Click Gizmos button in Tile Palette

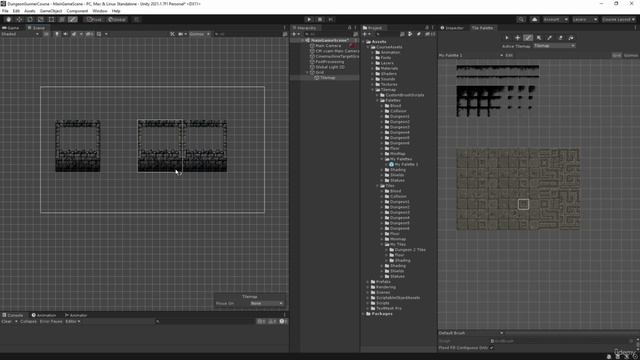[x=631, y=55]
